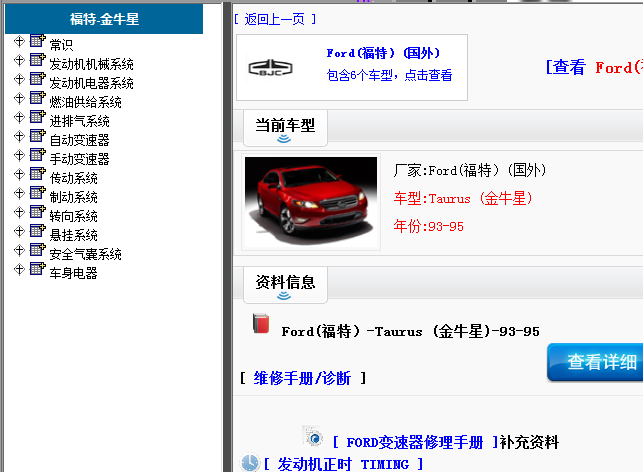
Task: Click the 车型:Taurus (金牛星) text
Action: coord(463,198)
